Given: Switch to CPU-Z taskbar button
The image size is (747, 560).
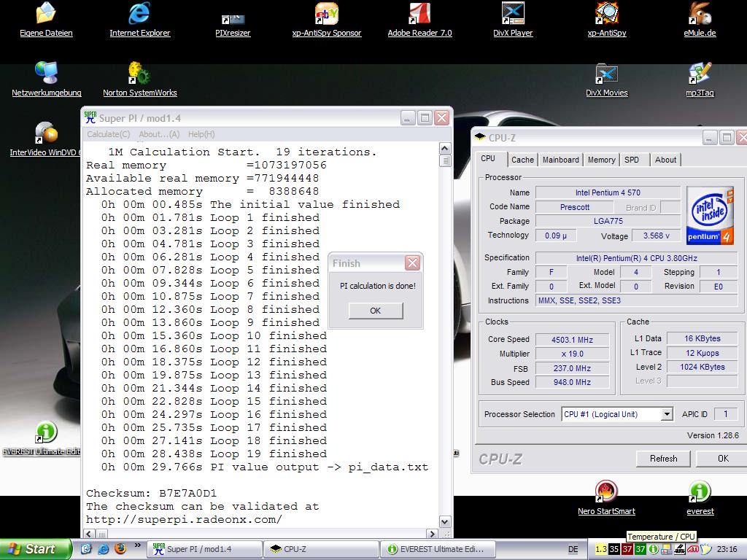Looking at the screenshot, I should (322, 549).
